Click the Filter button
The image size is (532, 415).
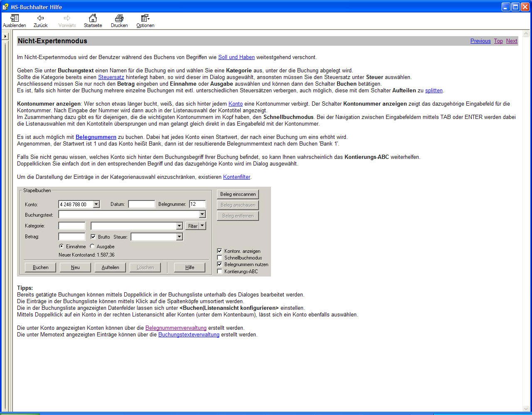pyautogui.click(x=192, y=226)
